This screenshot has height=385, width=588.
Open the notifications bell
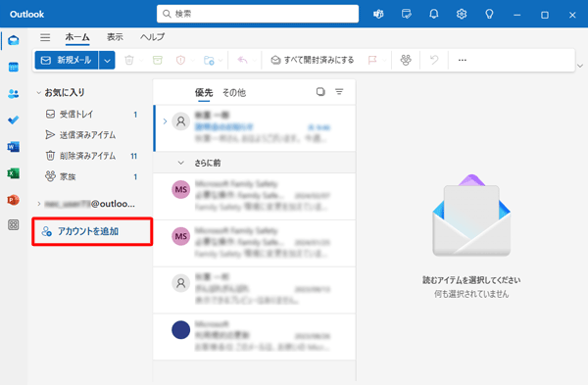click(x=434, y=15)
